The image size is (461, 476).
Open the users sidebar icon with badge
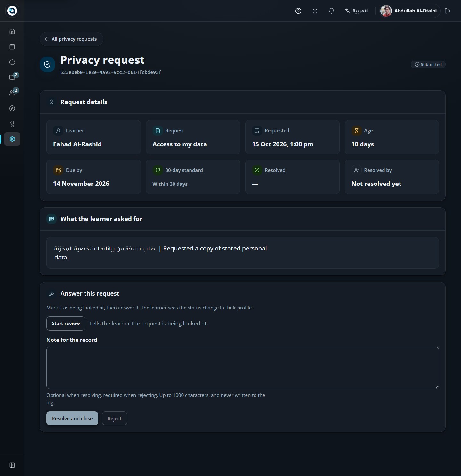point(12,93)
